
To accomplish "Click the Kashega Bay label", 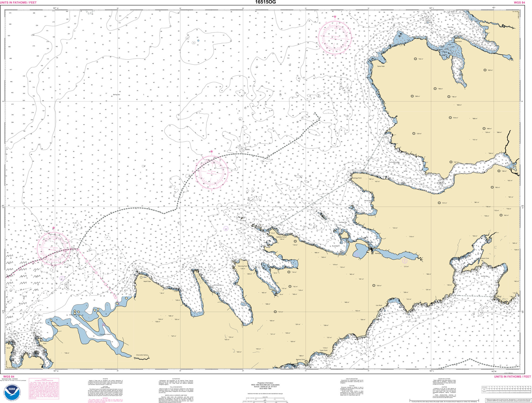I will pos(343,222).
